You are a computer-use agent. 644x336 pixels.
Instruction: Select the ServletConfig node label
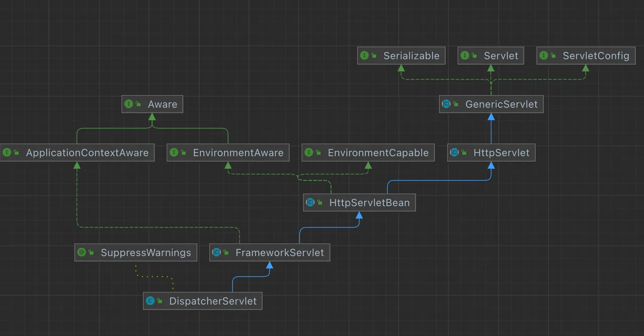click(596, 56)
